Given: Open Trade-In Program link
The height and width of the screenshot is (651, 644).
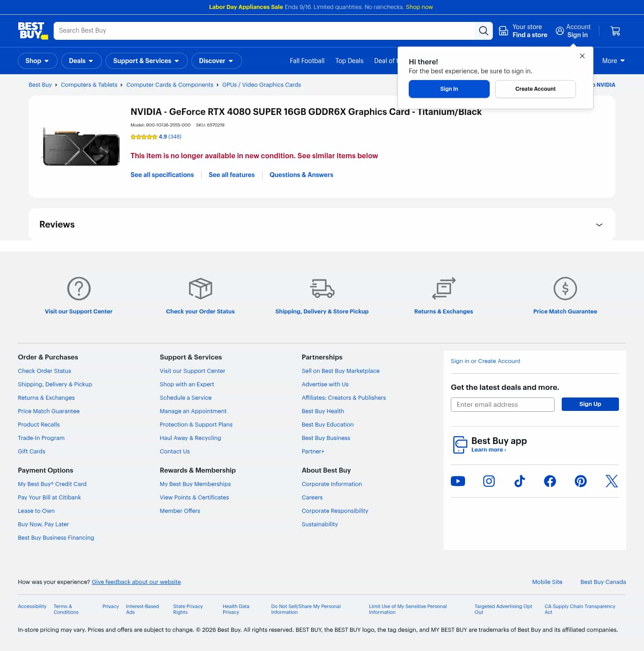Looking at the screenshot, I should [x=41, y=438].
